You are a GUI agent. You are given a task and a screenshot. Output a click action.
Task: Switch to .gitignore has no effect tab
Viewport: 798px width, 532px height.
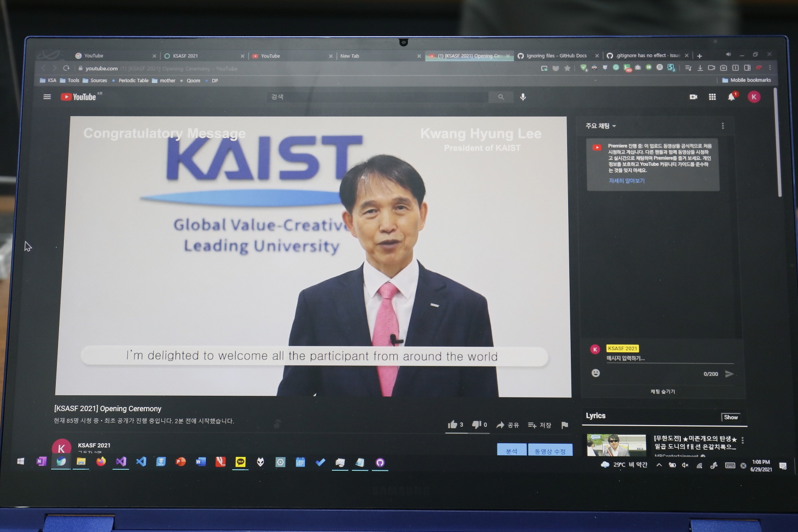pyautogui.click(x=647, y=55)
